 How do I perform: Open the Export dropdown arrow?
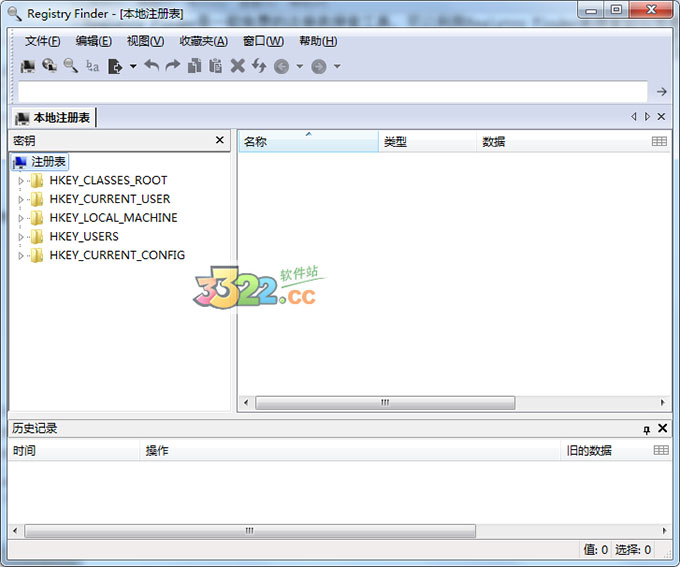pos(133,66)
